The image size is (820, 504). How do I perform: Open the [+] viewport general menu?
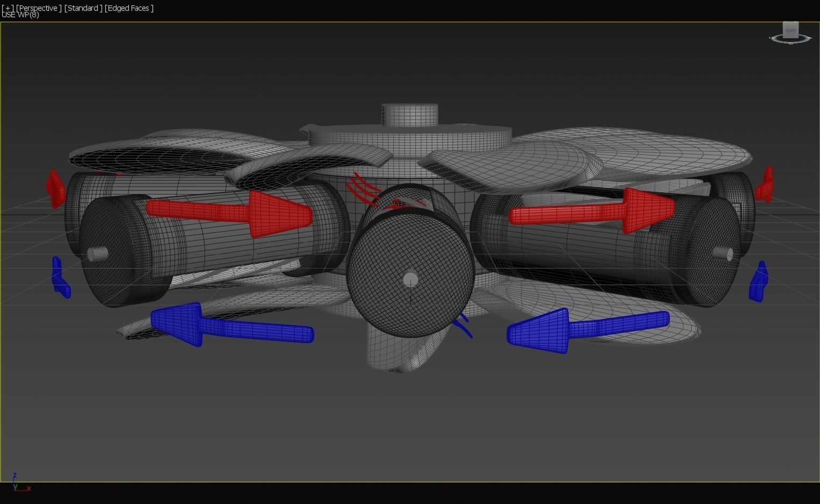click(8, 8)
